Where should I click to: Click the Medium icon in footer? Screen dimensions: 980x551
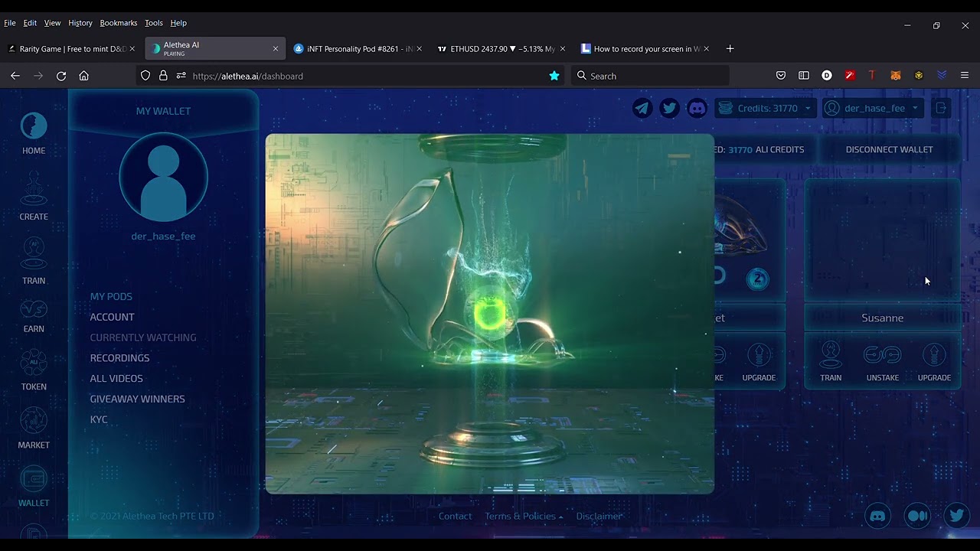pyautogui.click(x=917, y=516)
